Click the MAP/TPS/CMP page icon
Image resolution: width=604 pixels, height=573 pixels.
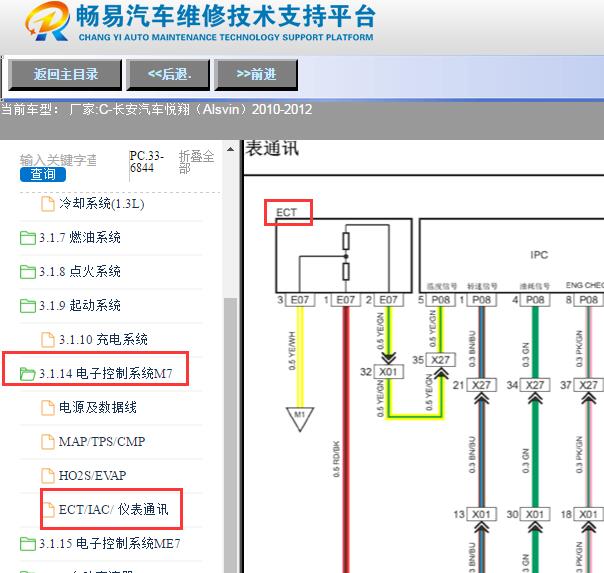pos(48,442)
